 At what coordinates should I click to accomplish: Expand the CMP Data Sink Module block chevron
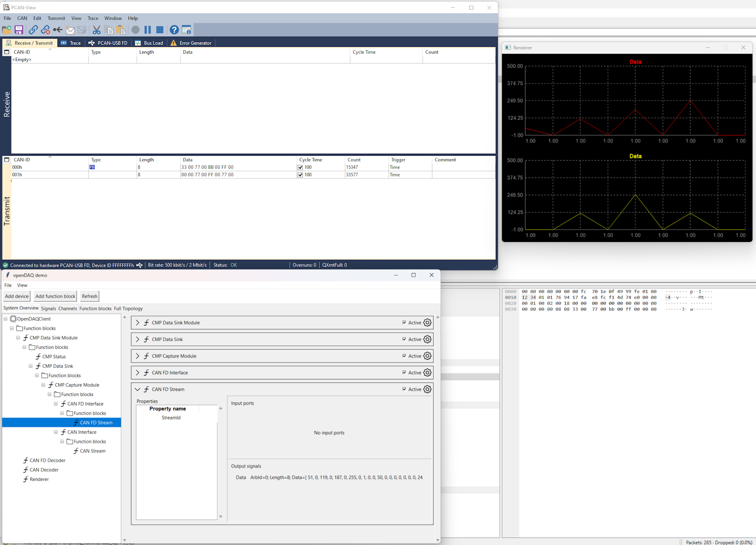(137, 323)
